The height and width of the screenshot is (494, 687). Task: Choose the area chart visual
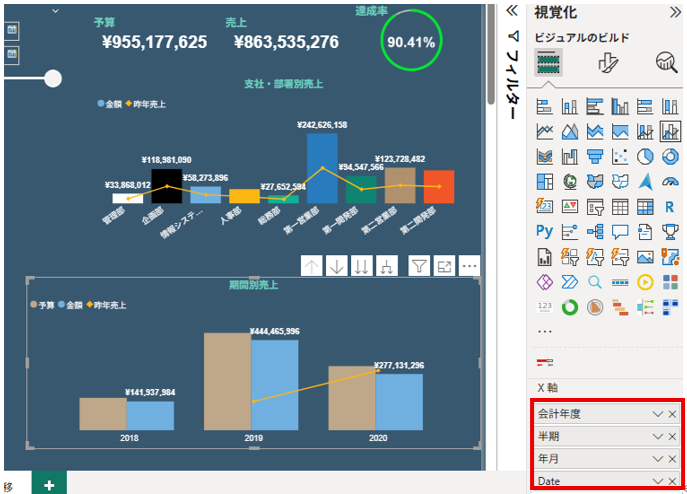click(x=570, y=131)
